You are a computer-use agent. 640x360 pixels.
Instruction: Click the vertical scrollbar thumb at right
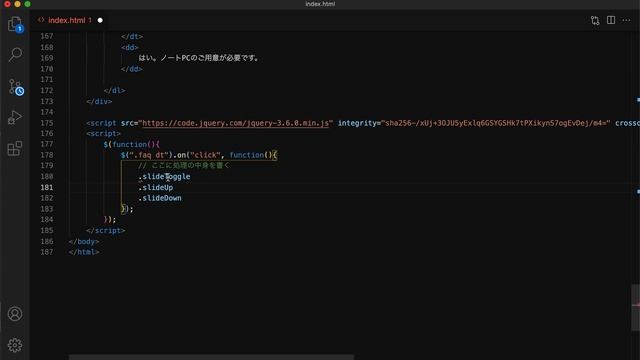636,308
